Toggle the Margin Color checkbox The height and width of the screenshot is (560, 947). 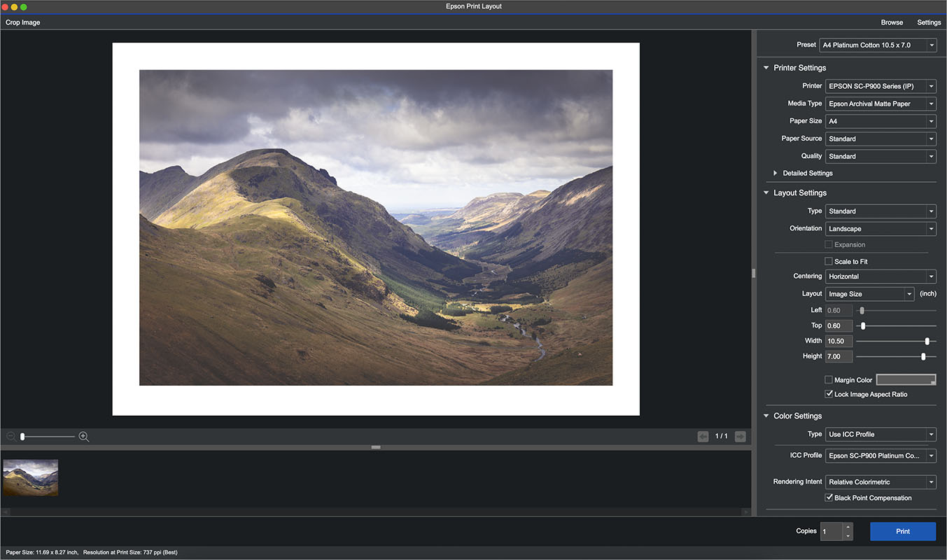point(829,380)
